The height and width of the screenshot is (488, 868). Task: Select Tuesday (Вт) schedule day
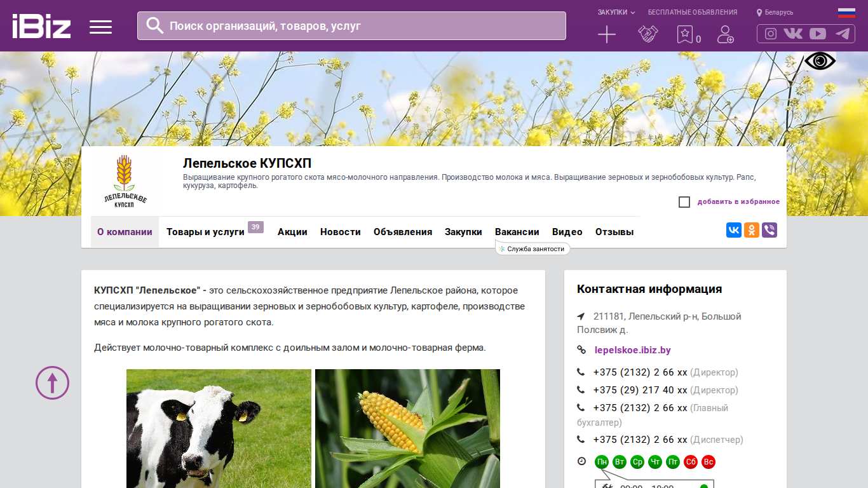click(x=620, y=462)
